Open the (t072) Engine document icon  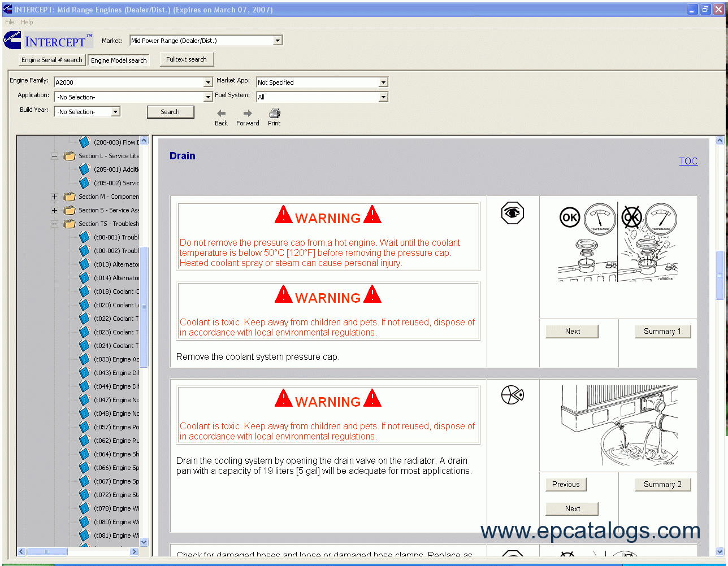tap(84, 495)
